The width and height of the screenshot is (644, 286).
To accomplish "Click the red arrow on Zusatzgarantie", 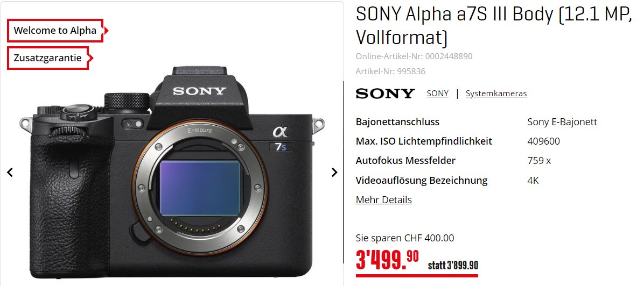I will click(92, 58).
